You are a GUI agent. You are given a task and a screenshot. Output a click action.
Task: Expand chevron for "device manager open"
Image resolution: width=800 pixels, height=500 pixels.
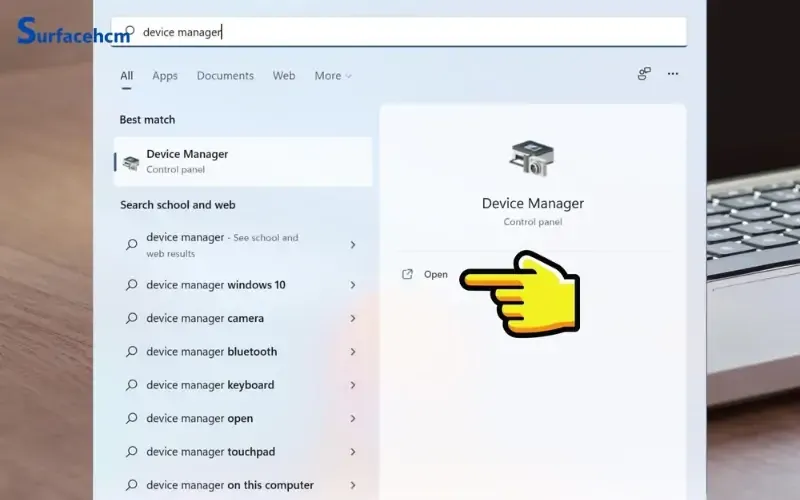click(x=353, y=418)
